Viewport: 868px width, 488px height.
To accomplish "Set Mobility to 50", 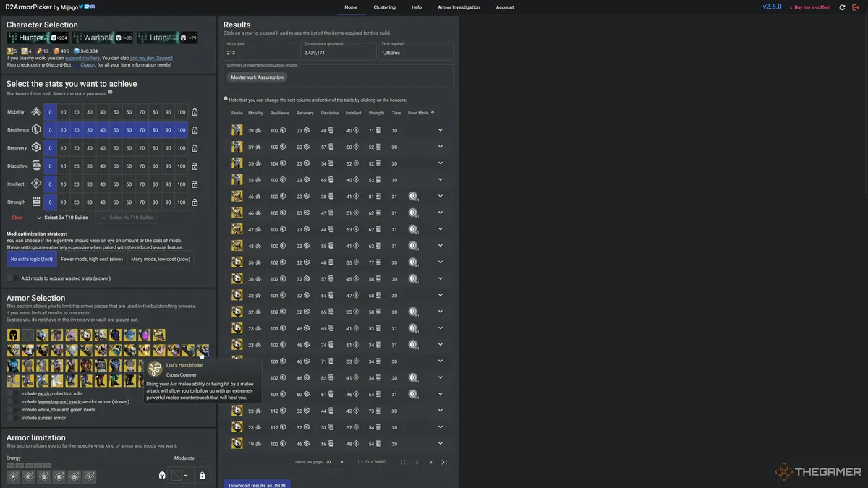I will click(x=116, y=112).
